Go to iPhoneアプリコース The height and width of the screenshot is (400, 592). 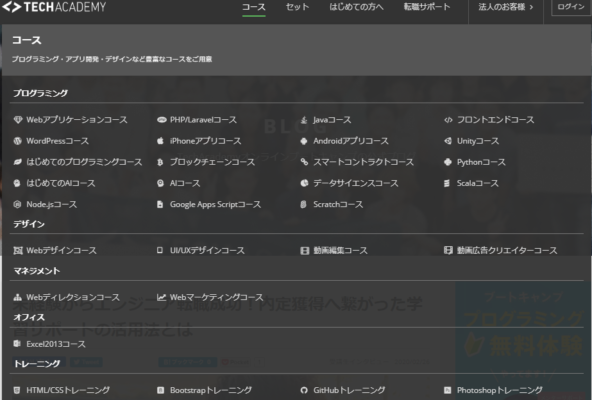[205, 141]
